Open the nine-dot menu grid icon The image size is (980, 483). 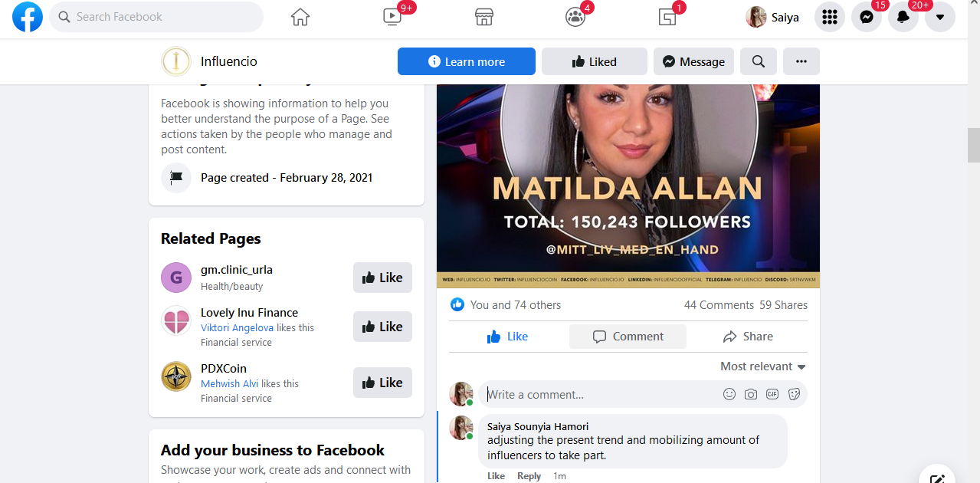[830, 17]
